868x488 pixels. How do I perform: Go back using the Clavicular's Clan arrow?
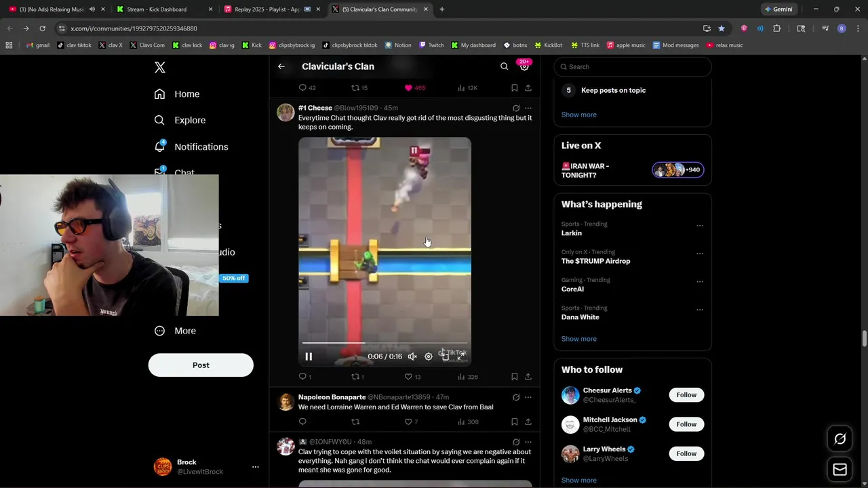click(x=281, y=66)
